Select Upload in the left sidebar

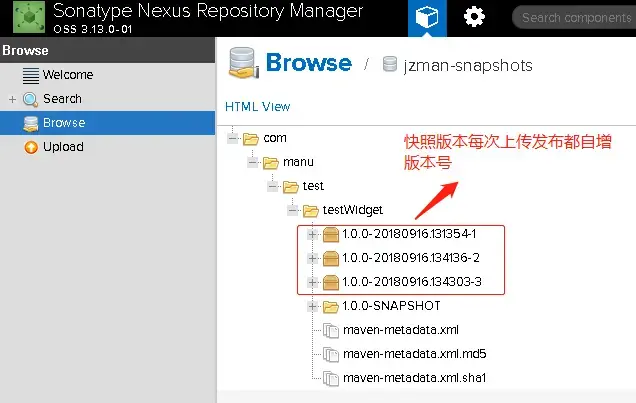pos(63,147)
